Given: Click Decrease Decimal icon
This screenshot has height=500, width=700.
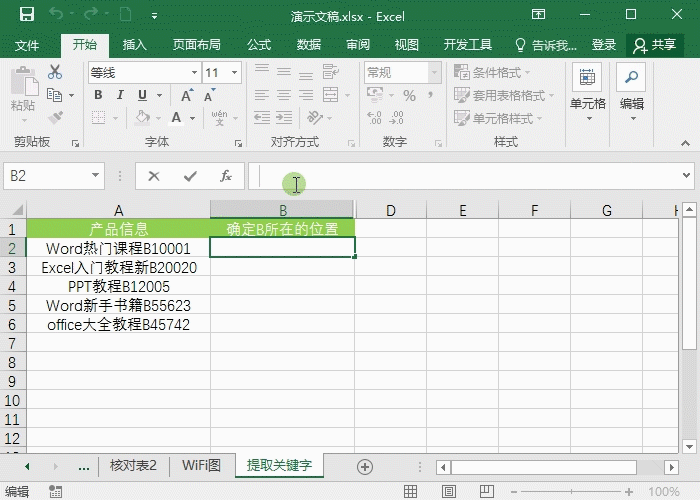Looking at the screenshot, I should pyautogui.click(x=396, y=118).
